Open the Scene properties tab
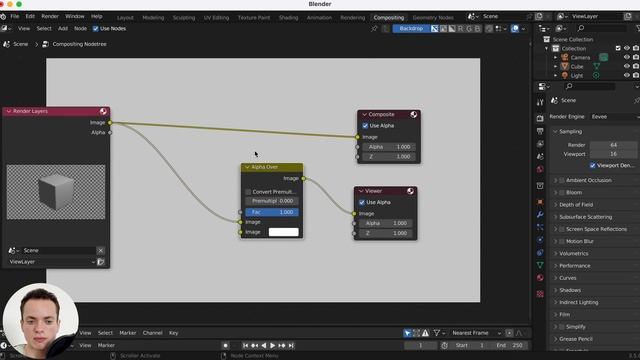640x360 pixels. (x=540, y=156)
